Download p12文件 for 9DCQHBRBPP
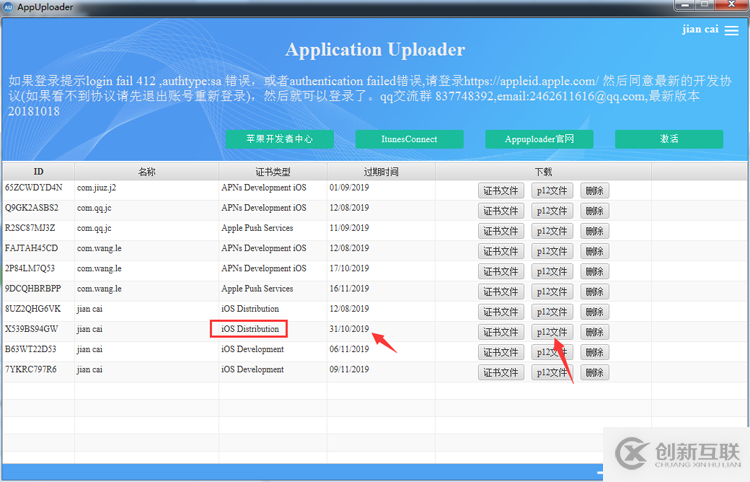The width and height of the screenshot is (750, 482). (552, 292)
